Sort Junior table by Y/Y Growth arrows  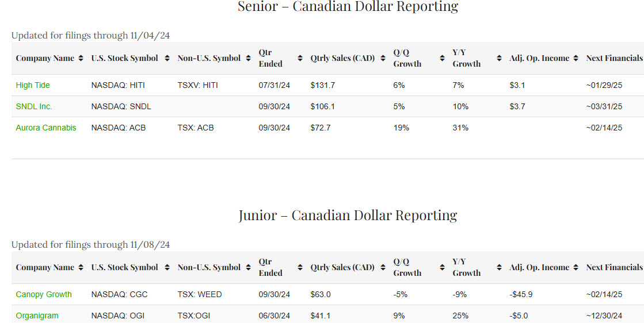click(499, 267)
